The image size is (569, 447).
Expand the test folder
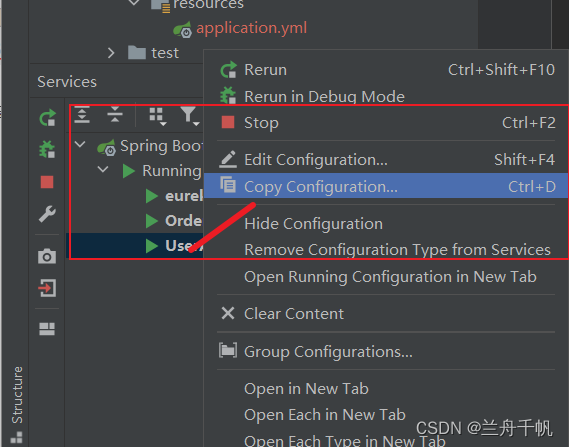click(x=111, y=53)
